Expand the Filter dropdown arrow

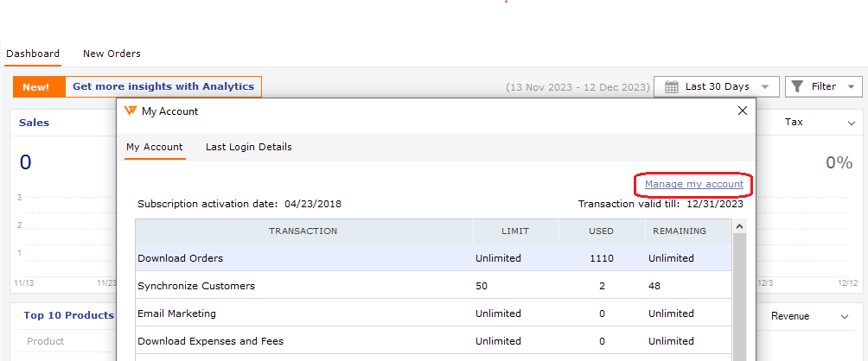[851, 86]
